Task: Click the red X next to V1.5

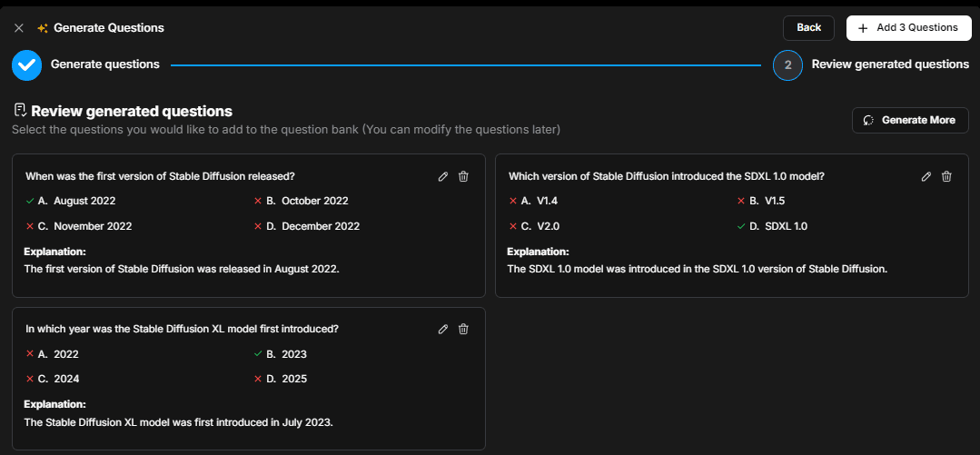Action: (740, 202)
